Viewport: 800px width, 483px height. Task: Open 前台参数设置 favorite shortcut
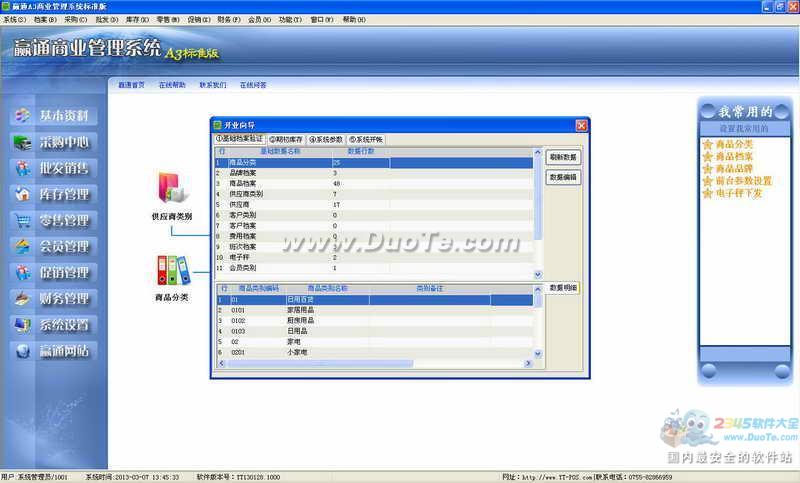743,181
